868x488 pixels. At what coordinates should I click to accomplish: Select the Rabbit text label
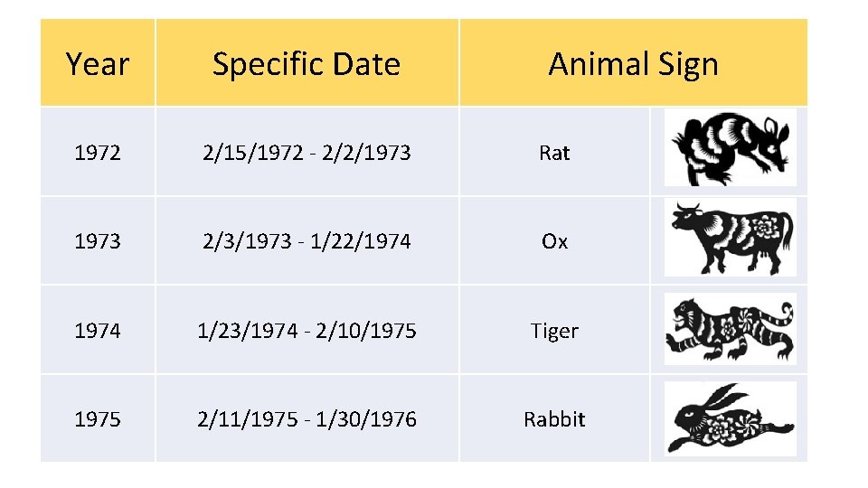(554, 419)
